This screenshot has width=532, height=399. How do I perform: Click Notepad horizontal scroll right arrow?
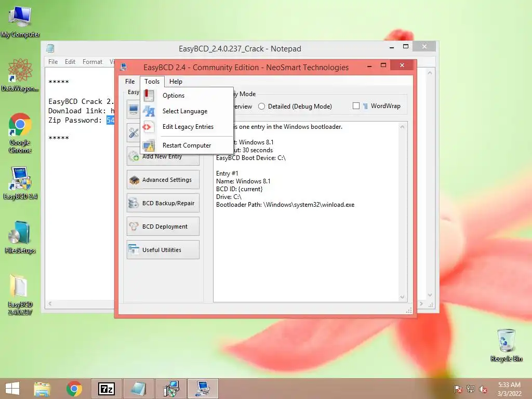421,303
